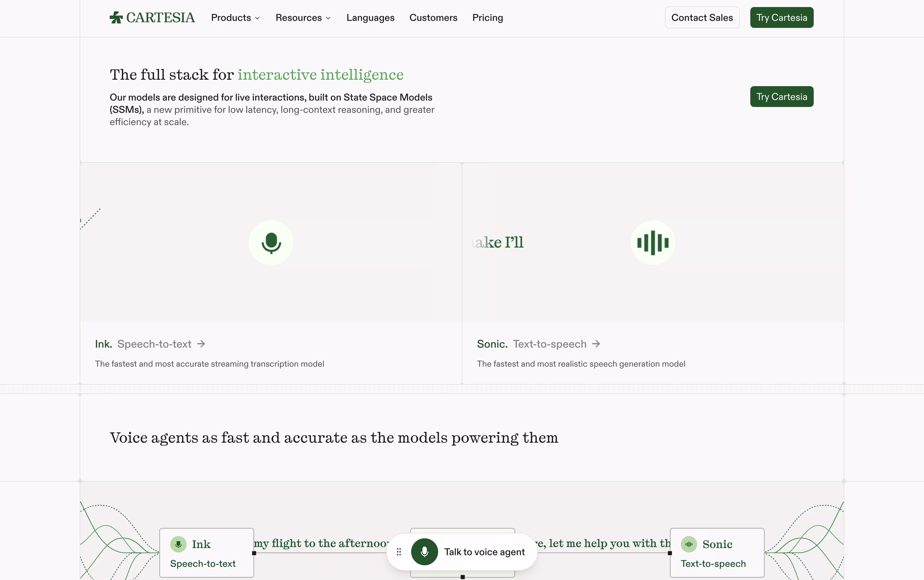Click the Cartesia logo in the header
Image resolution: width=924 pixels, height=580 pixels.
tap(152, 18)
